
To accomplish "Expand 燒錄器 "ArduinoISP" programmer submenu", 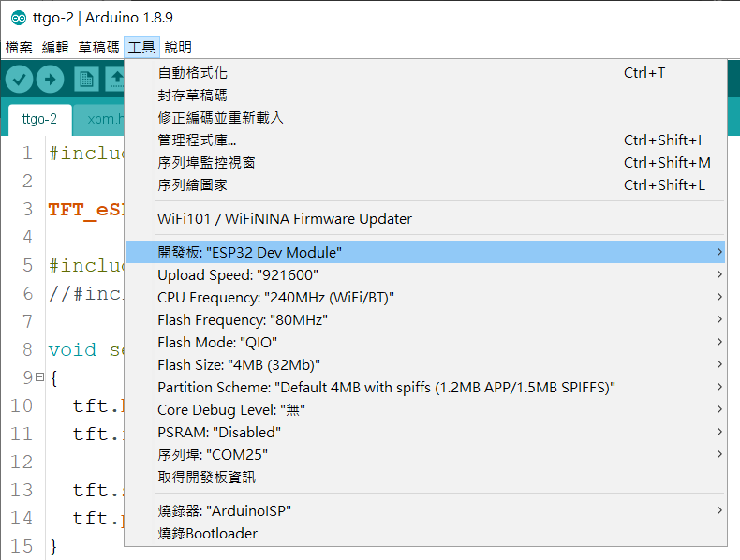I will coord(425,511).
